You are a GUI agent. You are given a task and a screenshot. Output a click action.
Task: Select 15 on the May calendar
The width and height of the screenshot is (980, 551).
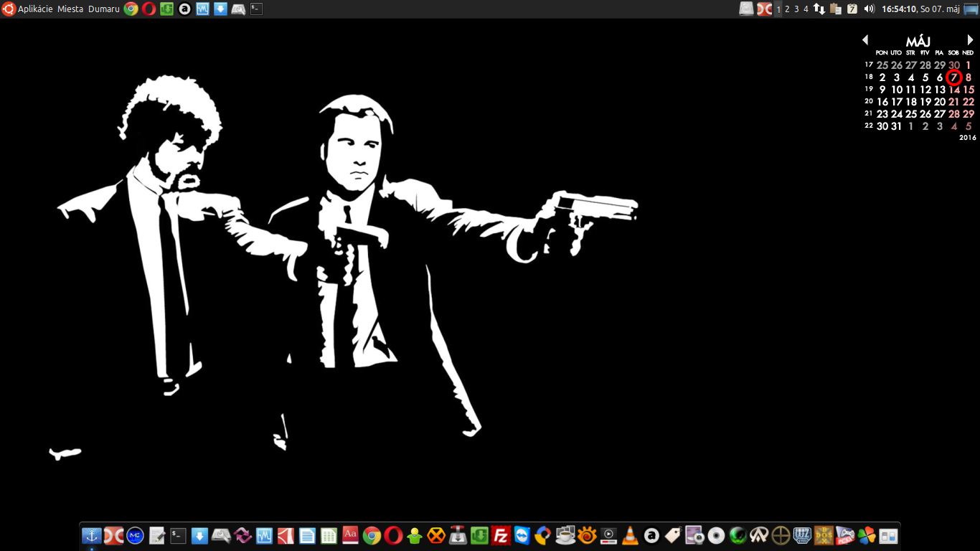[x=969, y=90]
